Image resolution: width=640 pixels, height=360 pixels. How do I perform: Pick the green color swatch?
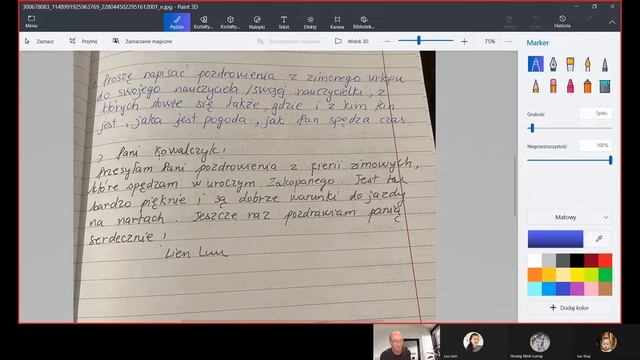(x=605, y=275)
